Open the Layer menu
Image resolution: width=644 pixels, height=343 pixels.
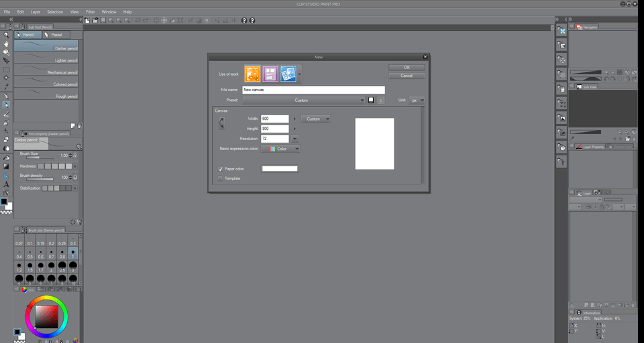tap(36, 12)
